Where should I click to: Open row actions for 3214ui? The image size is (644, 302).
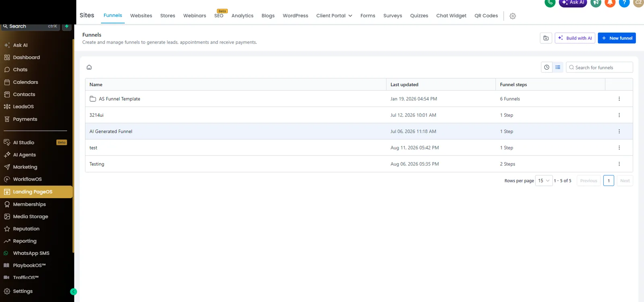click(x=619, y=115)
